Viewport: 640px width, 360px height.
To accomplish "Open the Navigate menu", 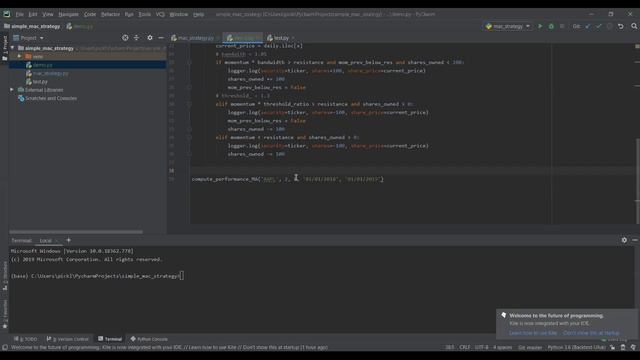I will pyautogui.click(x=68, y=14).
